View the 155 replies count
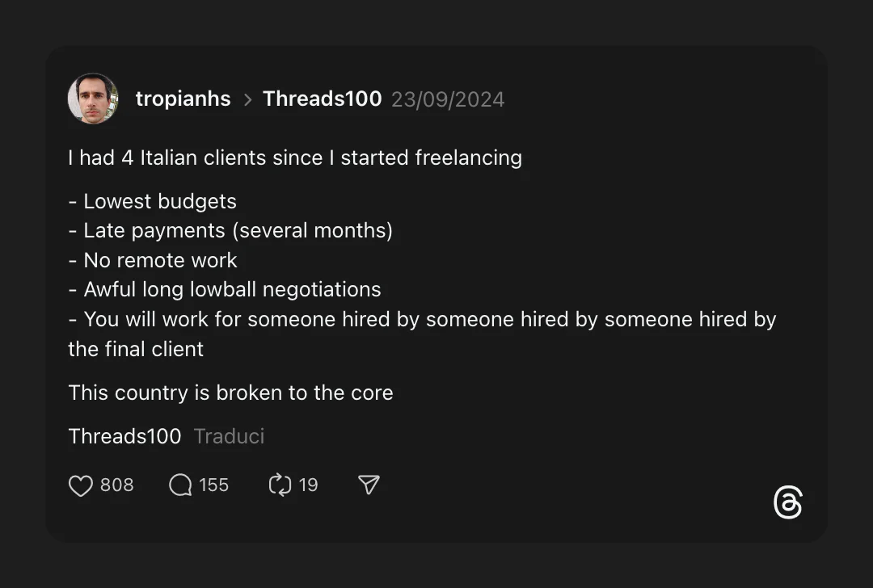Viewport: 873px width, 588px height. click(214, 485)
